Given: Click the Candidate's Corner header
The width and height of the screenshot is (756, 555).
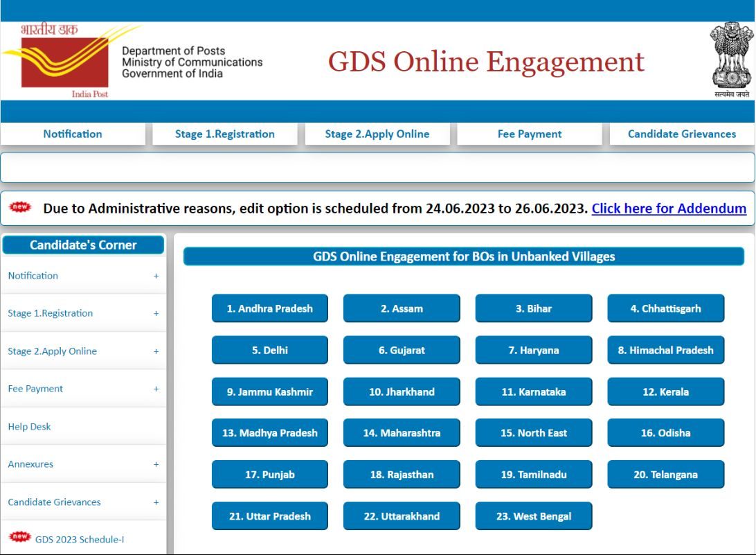Looking at the screenshot, I should pyautogui.click(x=83, y=245).
